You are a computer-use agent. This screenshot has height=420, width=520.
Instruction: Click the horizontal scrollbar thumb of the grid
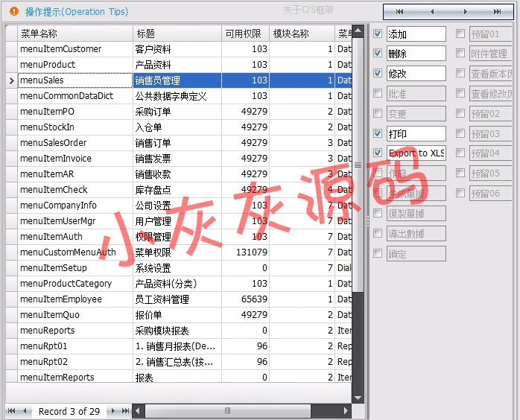tap(227, 411)
